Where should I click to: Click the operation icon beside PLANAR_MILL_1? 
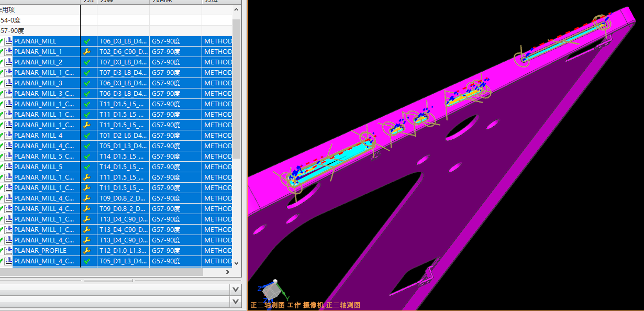tap(9, 52)
